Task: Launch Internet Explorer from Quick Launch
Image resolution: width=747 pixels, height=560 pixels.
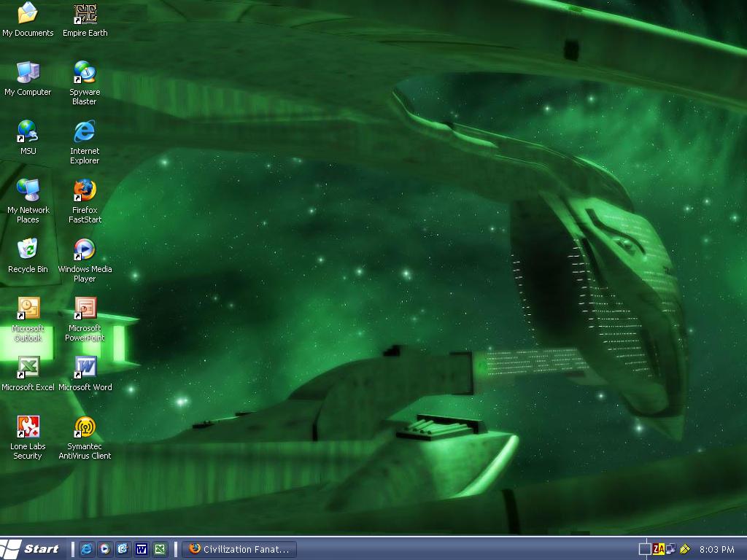Action: click(87, 549)
